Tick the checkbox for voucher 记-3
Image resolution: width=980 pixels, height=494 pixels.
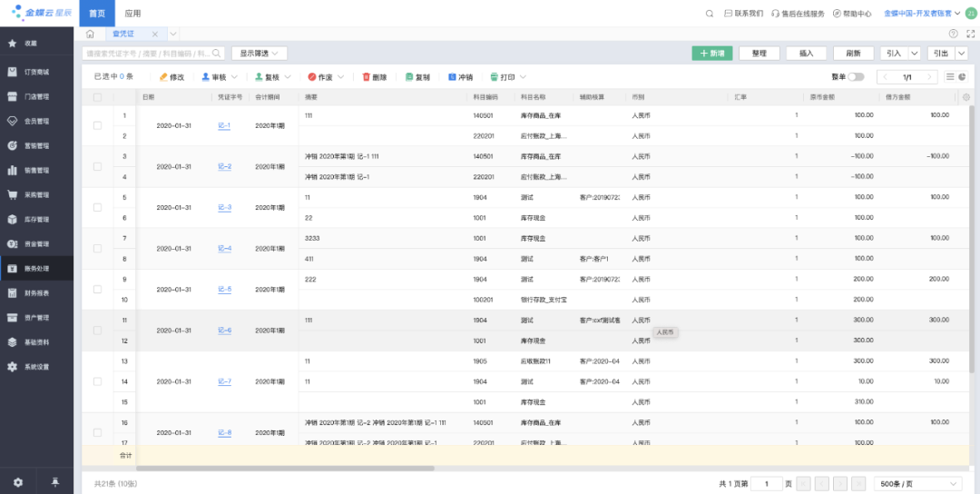pos(97,208)
